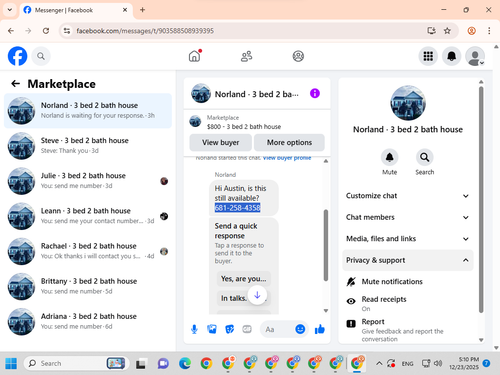The height and width of the screenshot is (375, 500).
Task: Open the Friends icon in top navigation
Action: (x=247, y=56)
